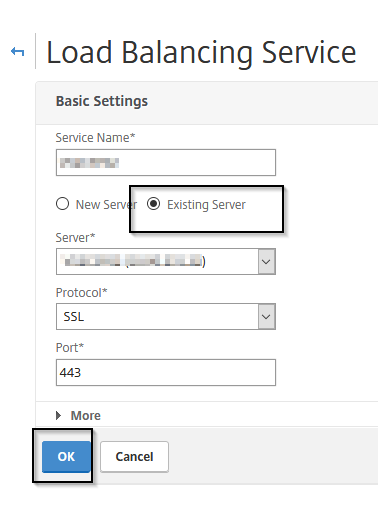378x521 pixels.
Task: Open the Protocol dropdown showing SSL
Action: [166, 317]
